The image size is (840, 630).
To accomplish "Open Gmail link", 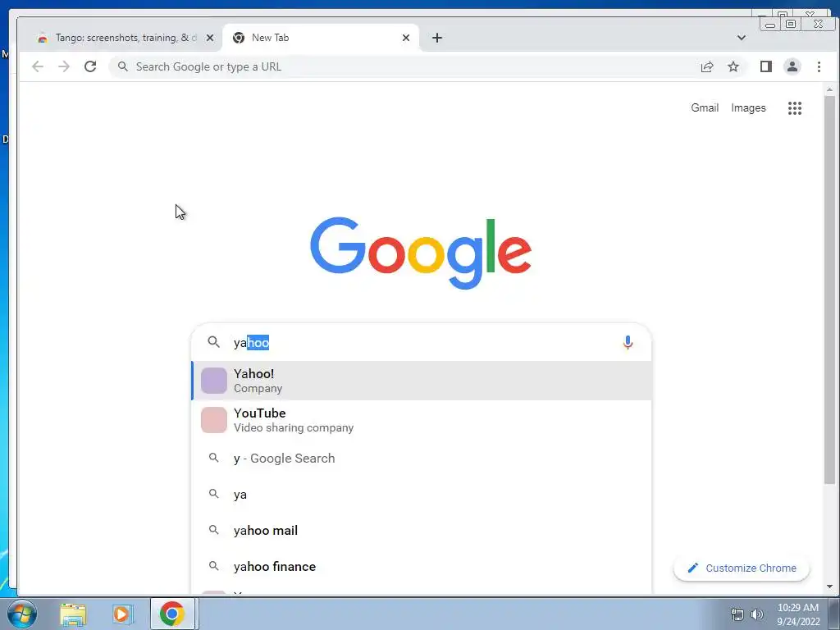I will 705,107.
